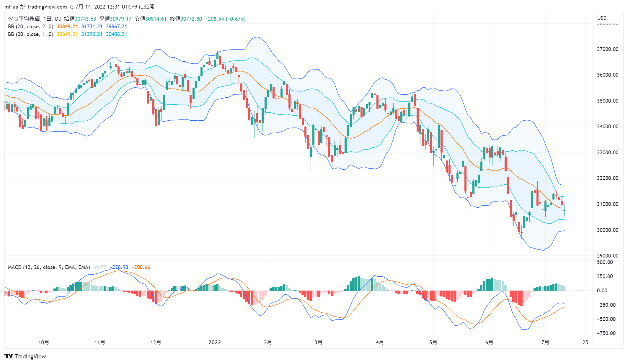628x364 pixels.
Task: Click the −750.00 MACD axis label
Action: pos(606,333)
